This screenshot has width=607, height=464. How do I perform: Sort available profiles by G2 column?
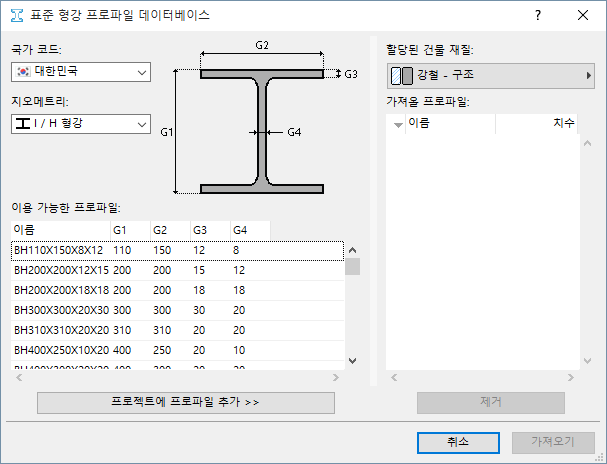[170, 230]
